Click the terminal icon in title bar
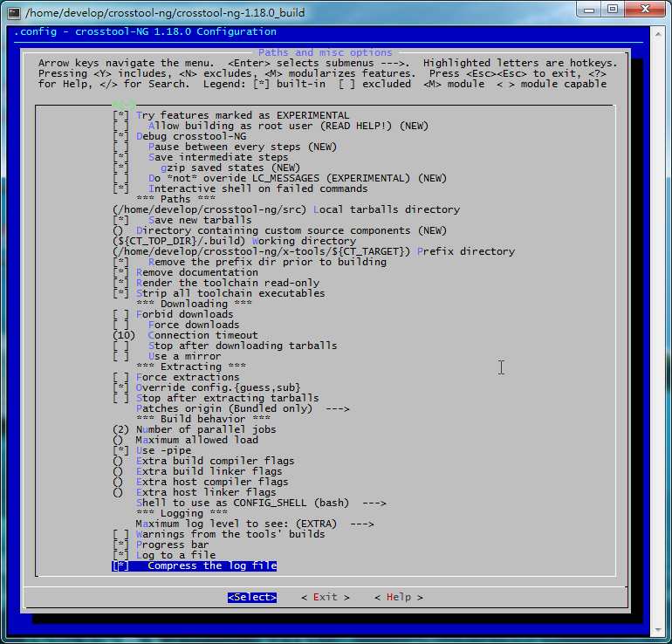This screenshot has width=672, height=644. click(14, 13)
